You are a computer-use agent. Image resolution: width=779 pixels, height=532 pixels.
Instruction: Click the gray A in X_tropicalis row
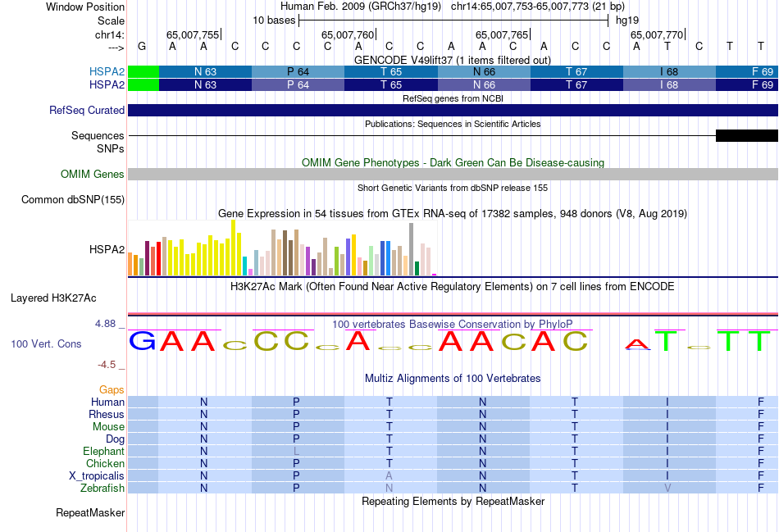point(389,476)
